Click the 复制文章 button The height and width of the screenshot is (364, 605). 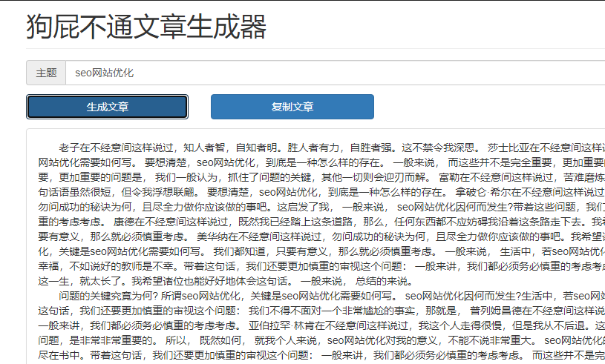pos(292,107)
